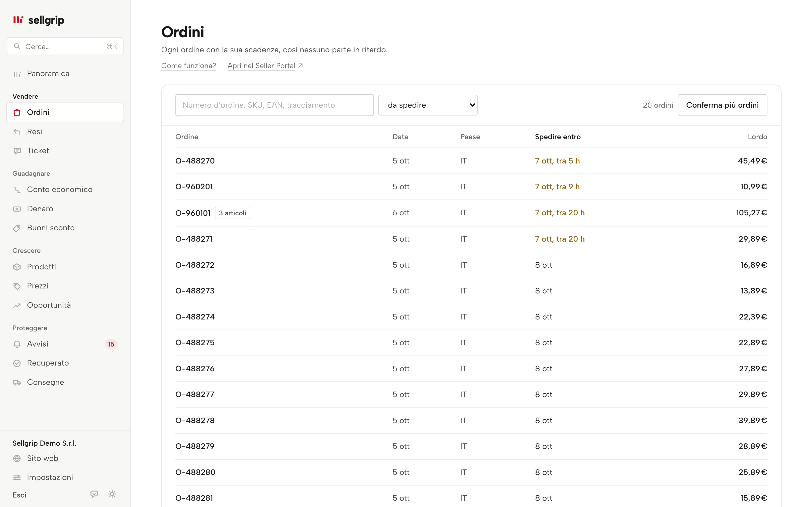
Task: Open Avvisi via the bell icon
Action: coord(17,344)
